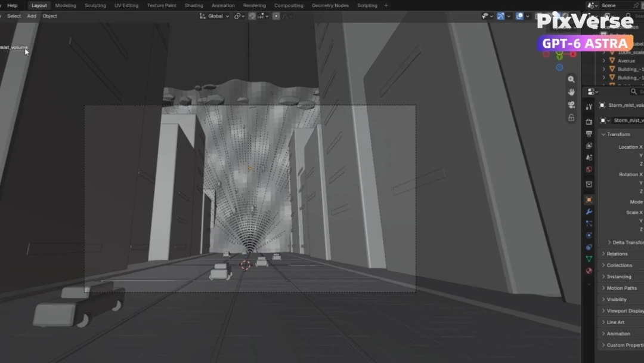Click the viewport zoom magnifier icon
Viewport: 644px width, 363px height.
coord(571,79)
